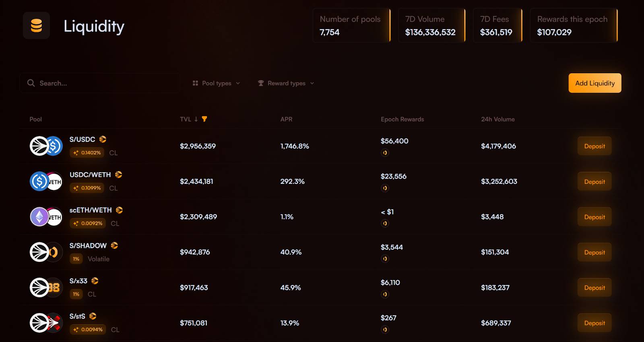Screen dimensions: 644x342
Task: Click the S/USDC token pair icon
Action: pyautogui.click(x=46, y=146)
